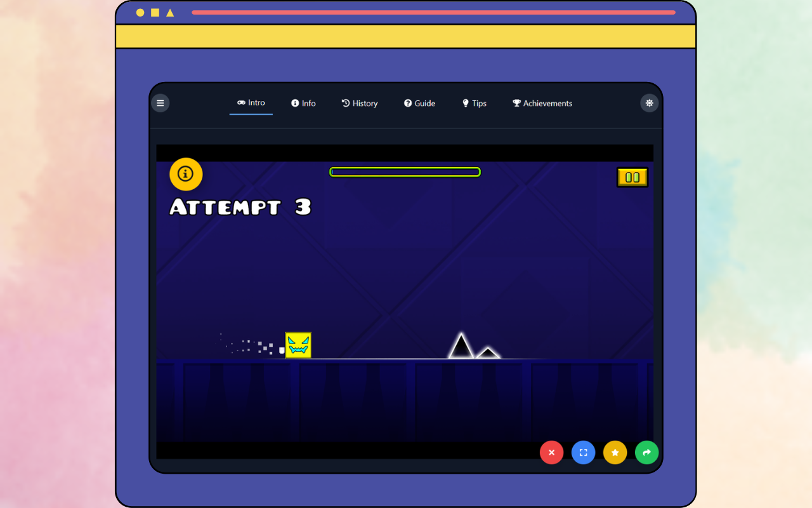Open the settings gear

click(x=649, y=102)
